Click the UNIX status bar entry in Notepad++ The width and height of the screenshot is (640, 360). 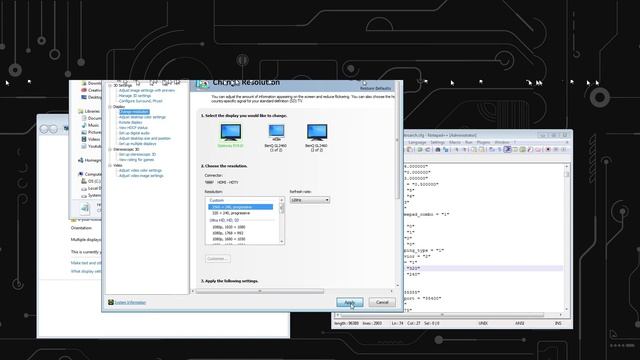[x=483, y=323]
